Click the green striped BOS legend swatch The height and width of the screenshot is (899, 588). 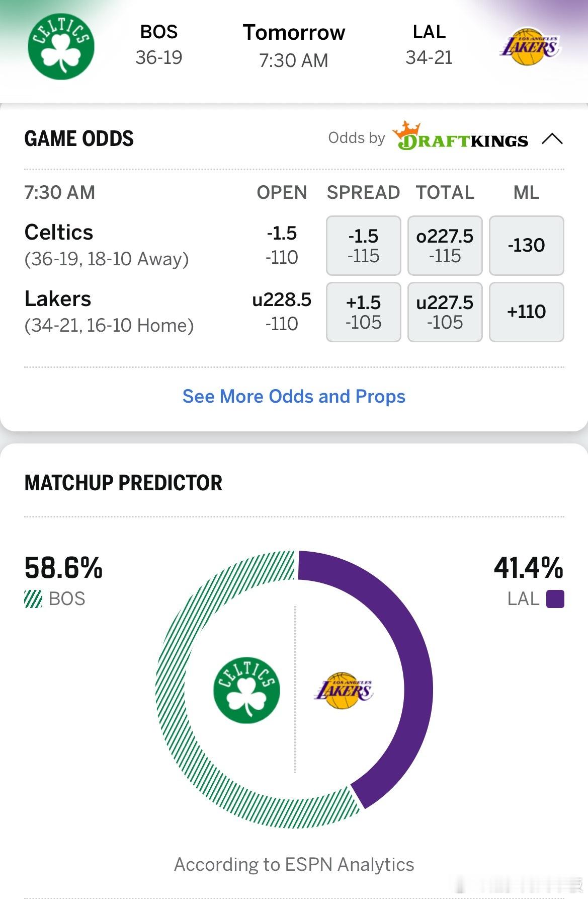click(33, 599)
